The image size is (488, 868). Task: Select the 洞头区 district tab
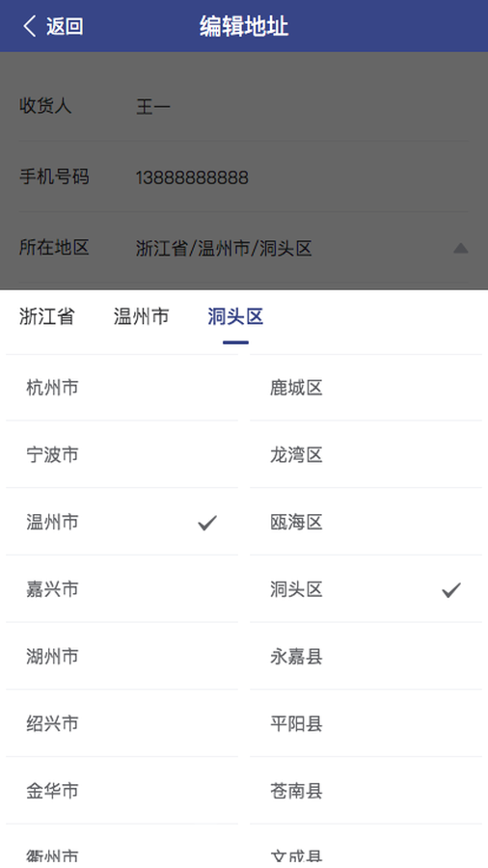[235, 316]
